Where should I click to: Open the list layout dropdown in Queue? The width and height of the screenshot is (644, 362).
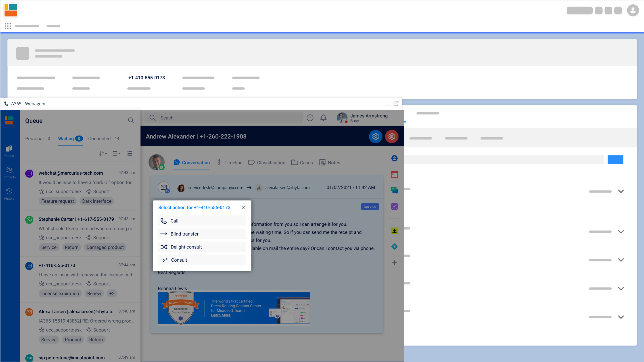(117, 153)
